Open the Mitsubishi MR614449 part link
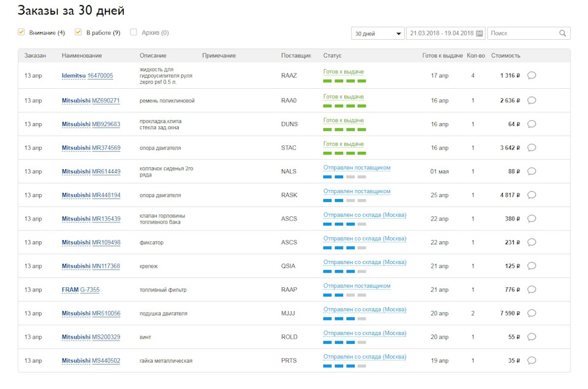This screenshot has width=588, height=389. click(91, 172)
